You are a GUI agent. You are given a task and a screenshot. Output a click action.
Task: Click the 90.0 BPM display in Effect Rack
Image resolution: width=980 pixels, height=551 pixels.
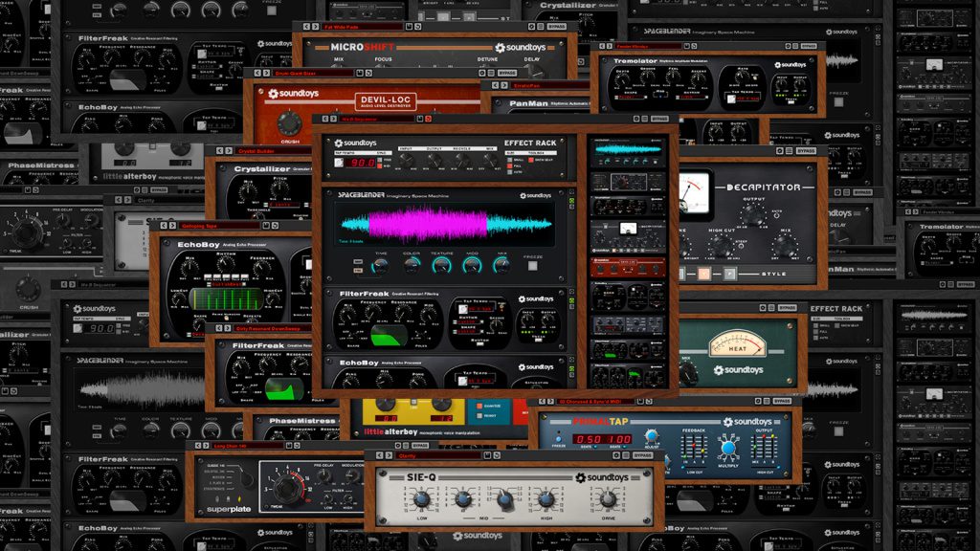(x=362, y=163)
